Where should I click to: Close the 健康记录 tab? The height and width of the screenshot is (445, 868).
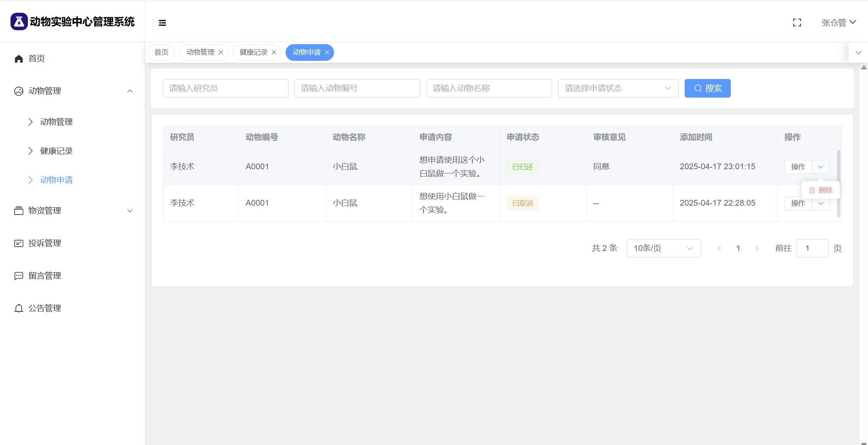[274, 52]
